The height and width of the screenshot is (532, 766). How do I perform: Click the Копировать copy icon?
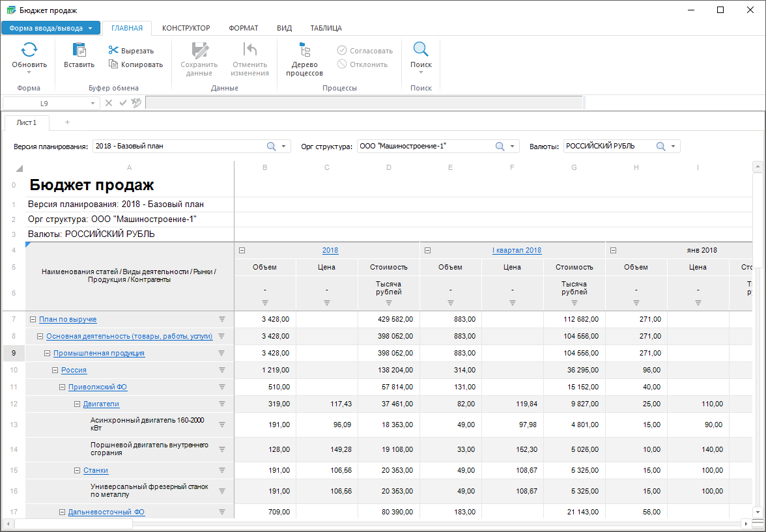click(x=113, y=64)
